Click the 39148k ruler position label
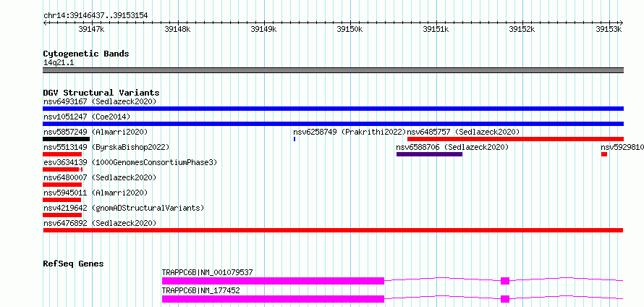 click(177, 29)
